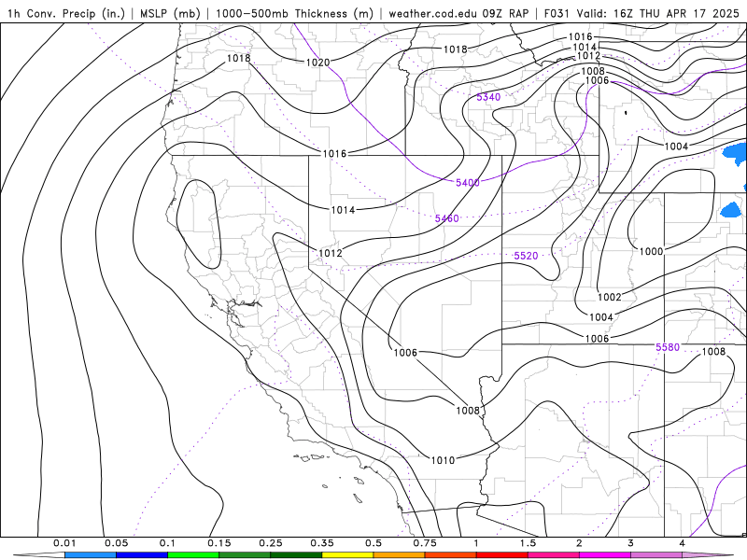Select the purple 5400 thickness label
This screenshot has height=560, width=747.
468,183
